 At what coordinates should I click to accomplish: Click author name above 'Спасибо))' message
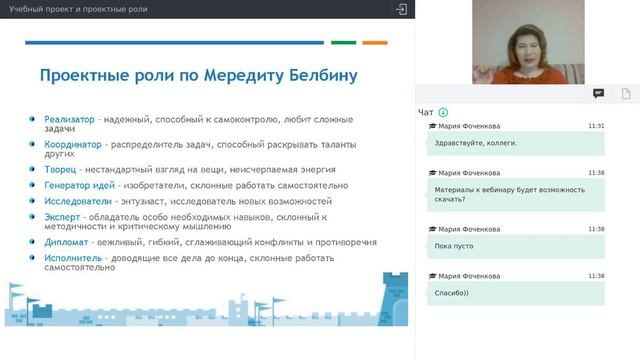pos(469,276)
